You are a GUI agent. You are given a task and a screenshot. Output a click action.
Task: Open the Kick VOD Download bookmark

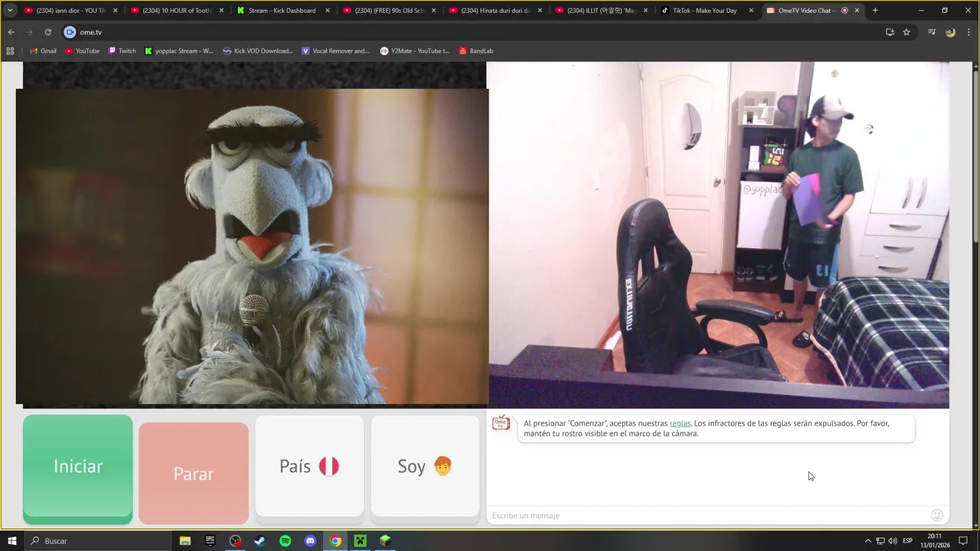click(258, 51)
